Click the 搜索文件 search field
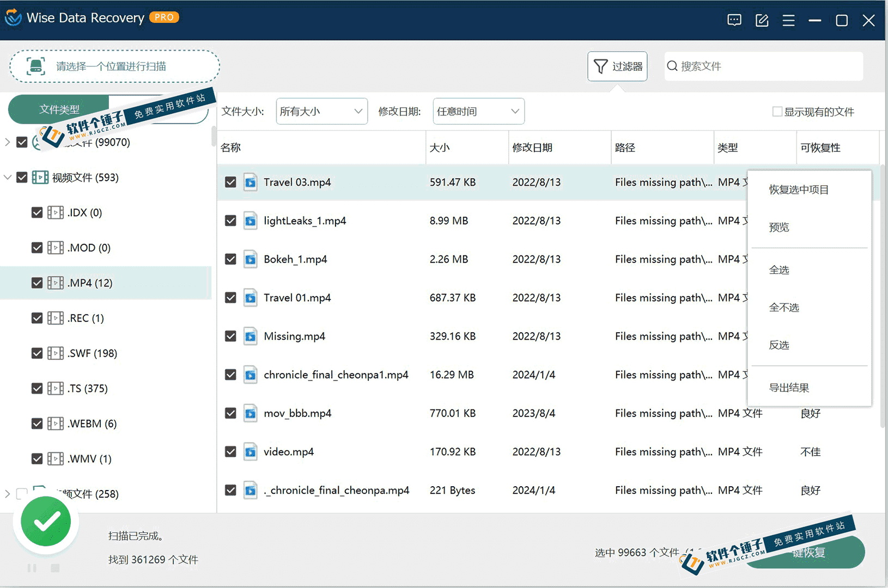The height and width of the screenshot is (588, 888). [x=763, y=66]
